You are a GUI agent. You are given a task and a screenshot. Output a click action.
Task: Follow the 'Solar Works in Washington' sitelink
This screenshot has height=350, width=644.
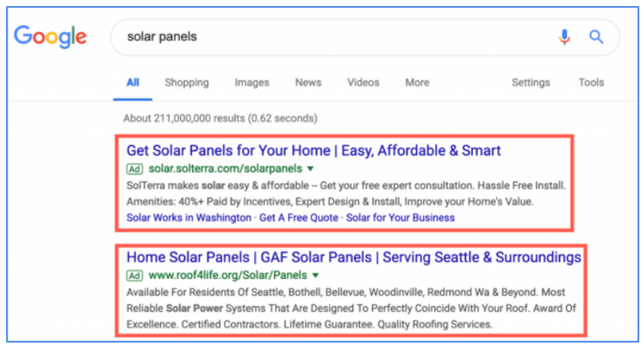189,218
